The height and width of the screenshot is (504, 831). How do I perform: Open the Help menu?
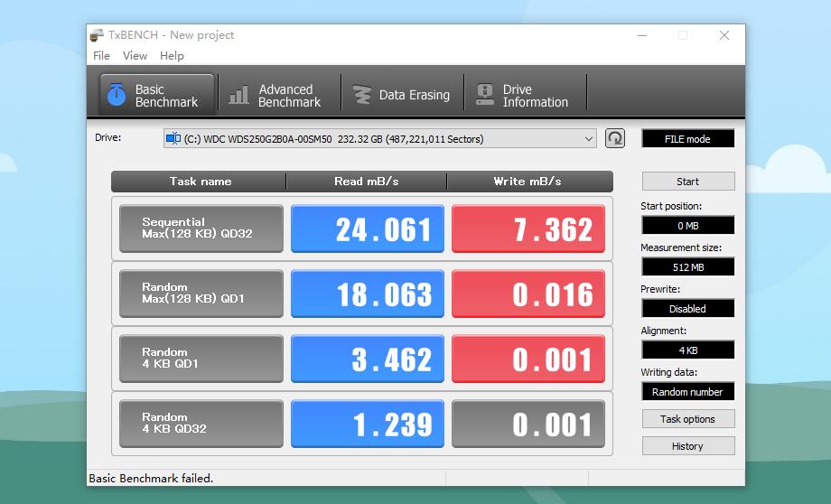(x=172, y=56)
